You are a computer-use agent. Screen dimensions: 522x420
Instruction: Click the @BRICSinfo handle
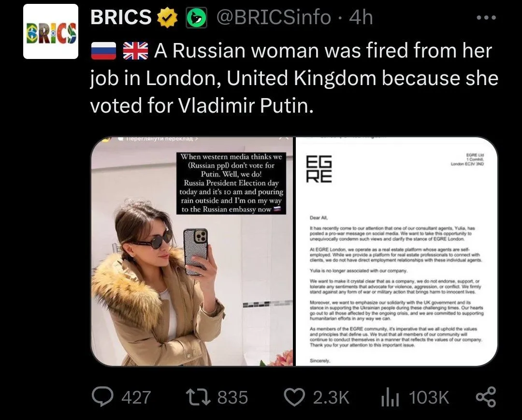click(273, 18)
